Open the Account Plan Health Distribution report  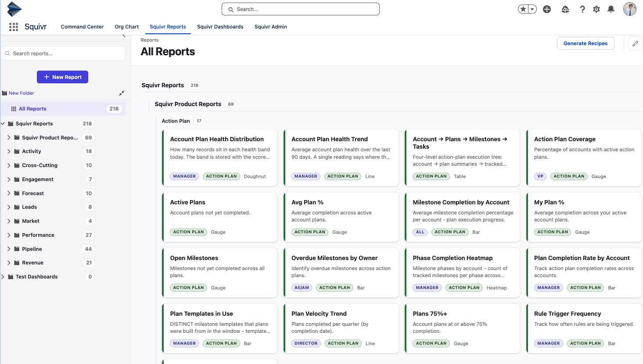pyautogui.click(x=219, y=158)
